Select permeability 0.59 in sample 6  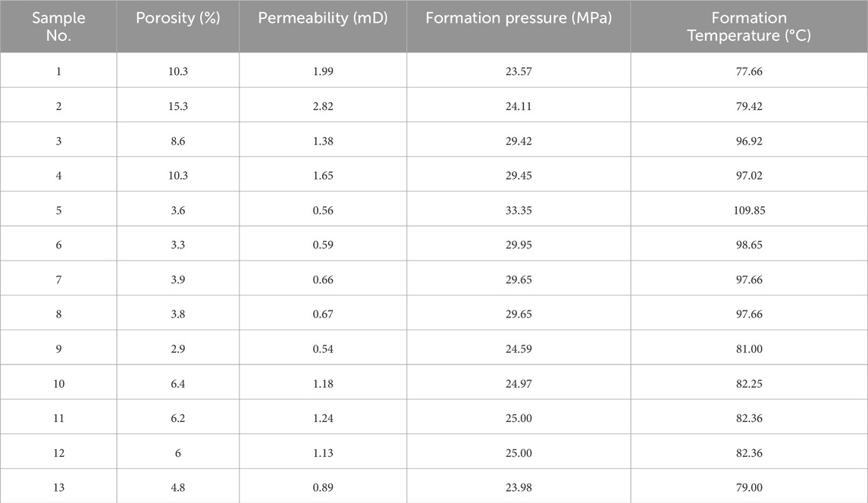click(x=323, y=245)
